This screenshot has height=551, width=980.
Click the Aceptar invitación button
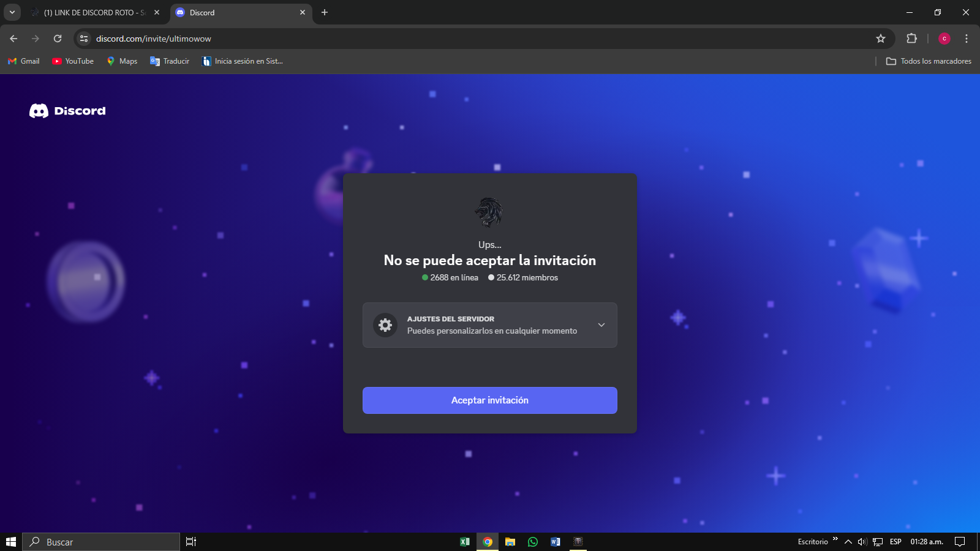point(490,400)
